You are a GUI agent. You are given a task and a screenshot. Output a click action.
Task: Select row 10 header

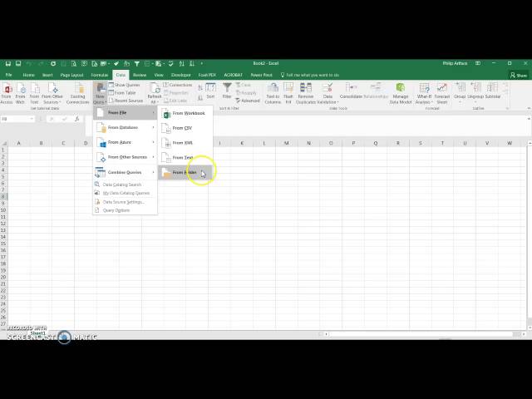[3, 210]
